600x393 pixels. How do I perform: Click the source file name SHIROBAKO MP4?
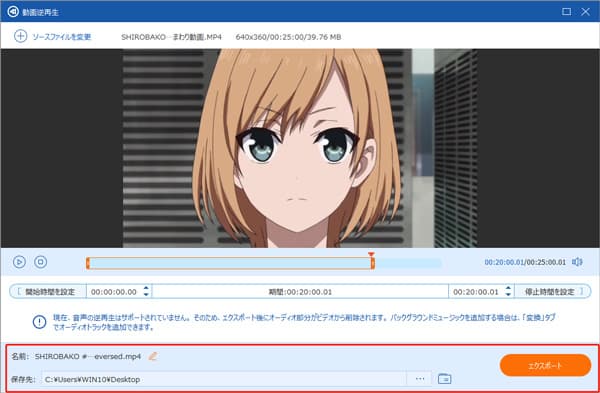(x=171, y=37)
